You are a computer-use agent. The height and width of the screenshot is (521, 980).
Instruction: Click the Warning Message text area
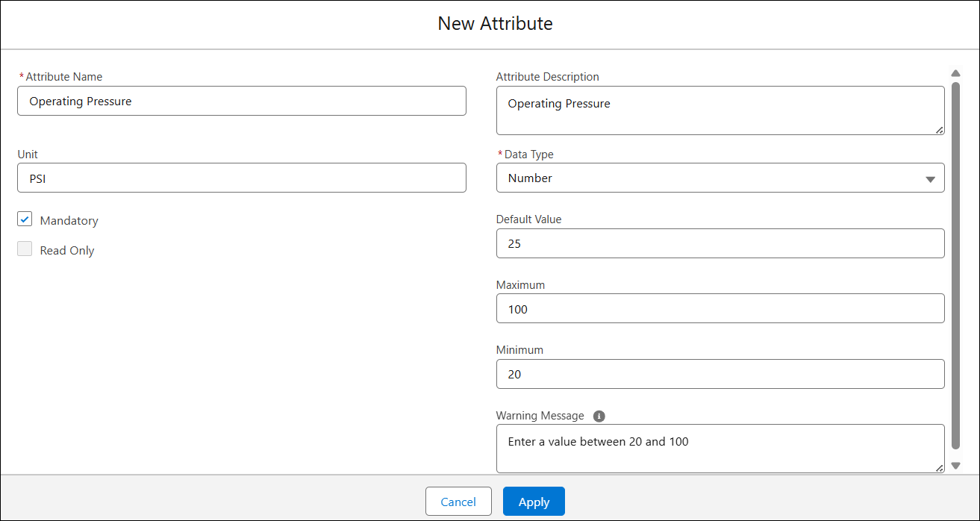(720, 449)
